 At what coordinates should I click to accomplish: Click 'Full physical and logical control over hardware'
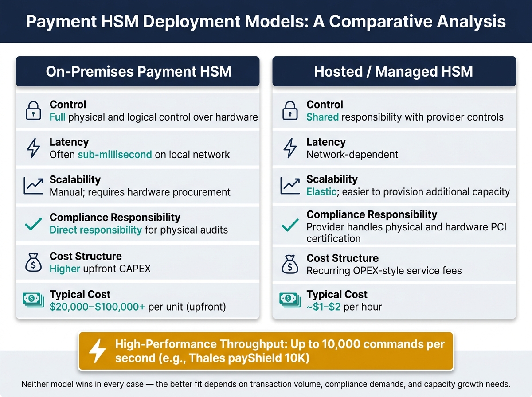coord(154,117)
